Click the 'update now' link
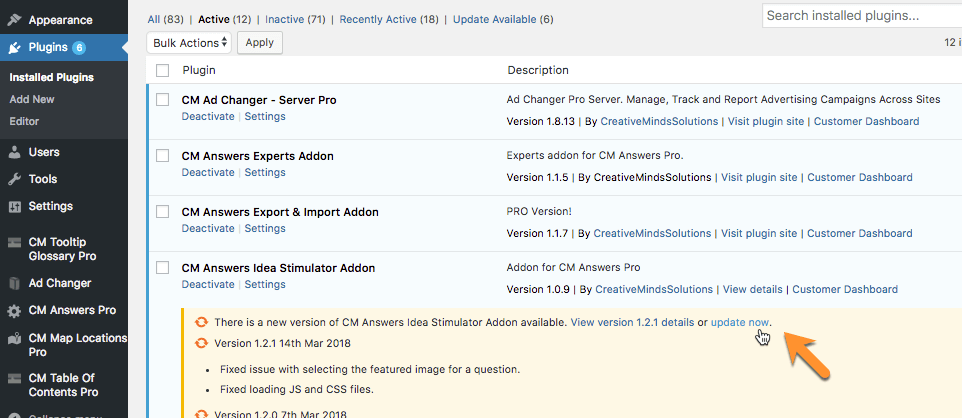Viewport: 962px width, 418px height. click(x=740, y=323)
